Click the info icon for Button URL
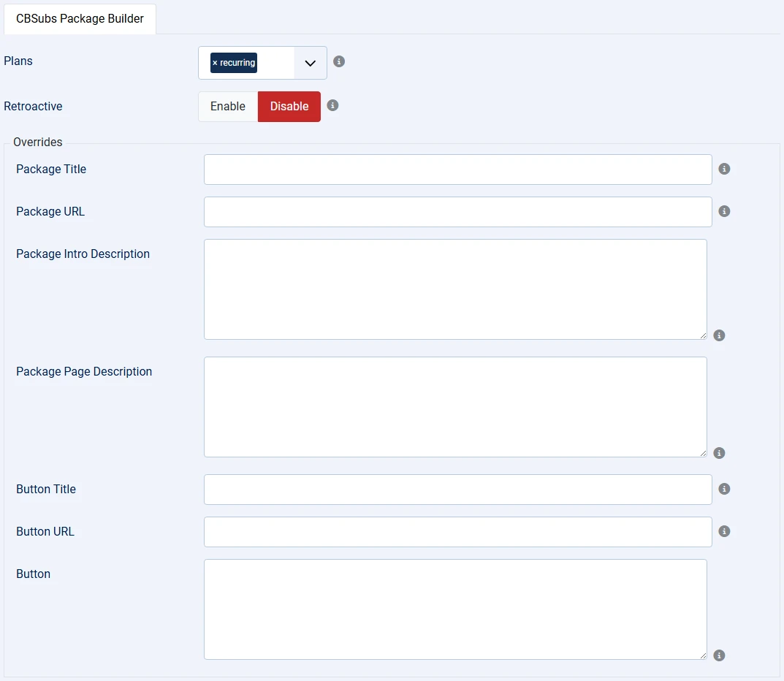Screen dimensions: 784x681 [x=724, y=531]
